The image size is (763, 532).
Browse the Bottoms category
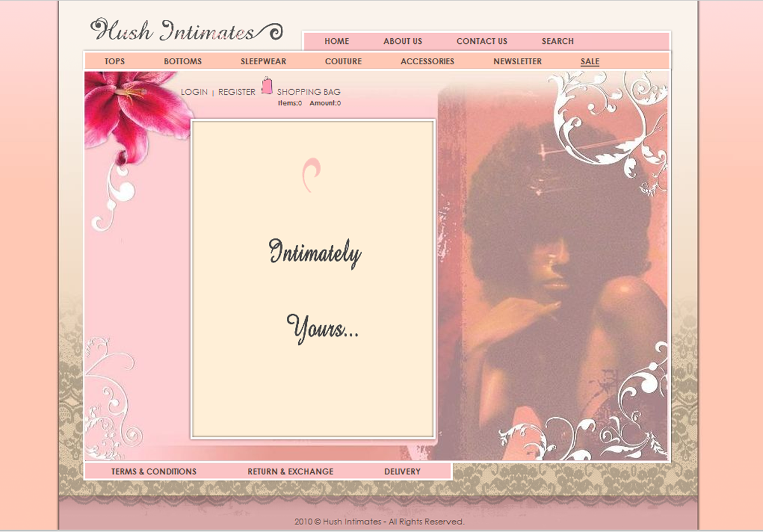coord(182,62)
